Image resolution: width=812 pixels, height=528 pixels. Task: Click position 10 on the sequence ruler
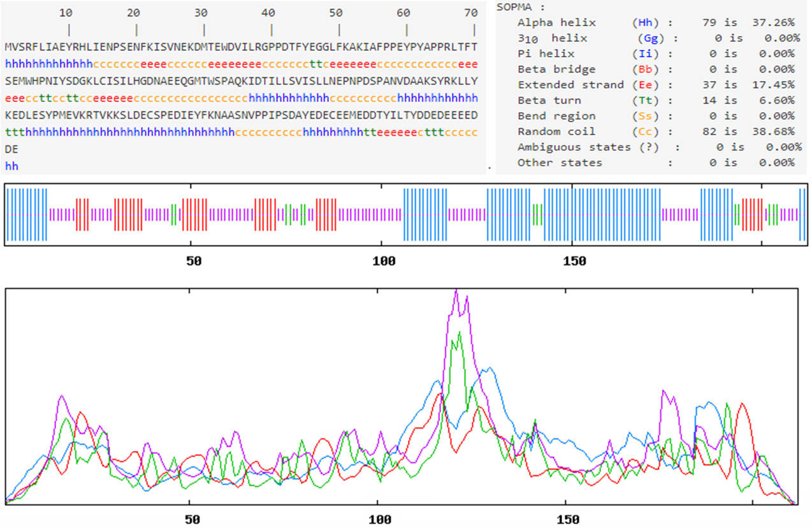tap(66, 13)
